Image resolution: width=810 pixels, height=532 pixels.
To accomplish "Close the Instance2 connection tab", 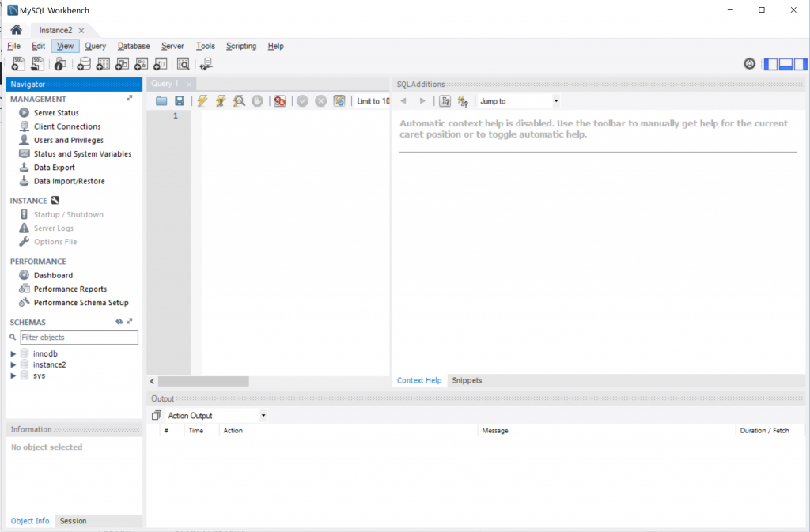I will tap(81, 31).
